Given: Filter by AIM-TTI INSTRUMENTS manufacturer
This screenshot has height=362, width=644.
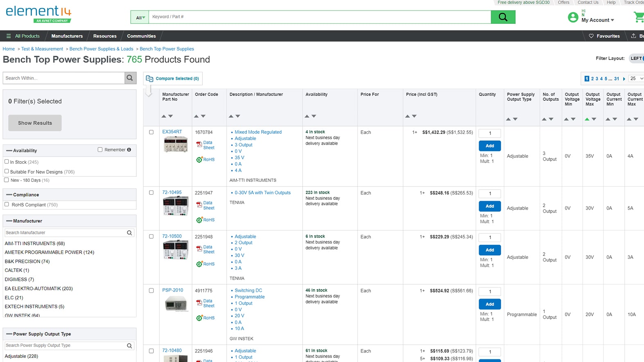Looking at the screenshot, I should 35,243.
